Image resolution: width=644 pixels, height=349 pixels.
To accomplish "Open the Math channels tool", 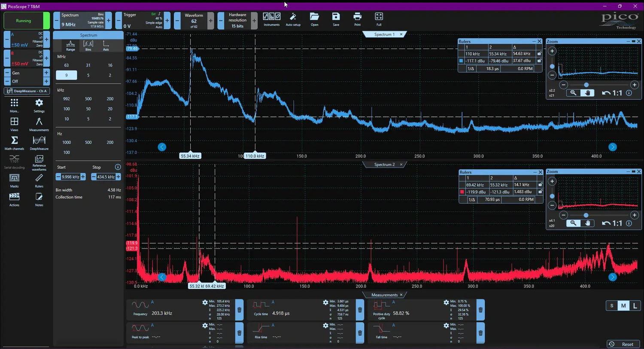I will [x=14, y=142].
